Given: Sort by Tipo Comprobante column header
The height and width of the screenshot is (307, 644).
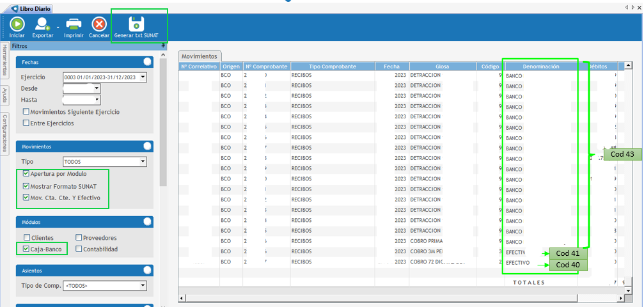Looking at the screenshot, I should coord(333,67).
